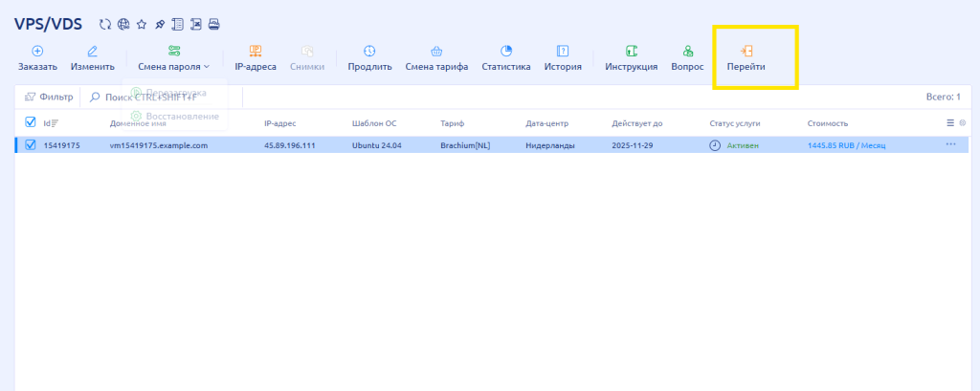Click the Продлить clock icon
The height and width of the screenshot is (391, 980).
click(x=369, y=51)
